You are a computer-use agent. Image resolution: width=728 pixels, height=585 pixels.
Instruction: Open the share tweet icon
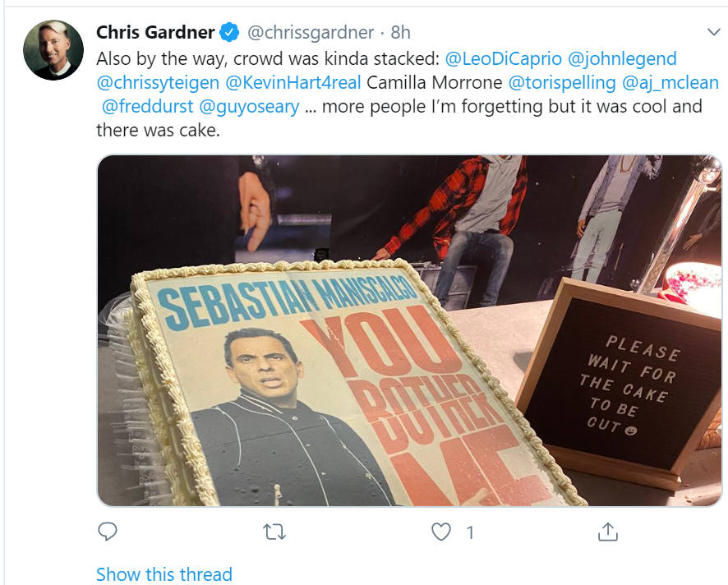point(607,532)
